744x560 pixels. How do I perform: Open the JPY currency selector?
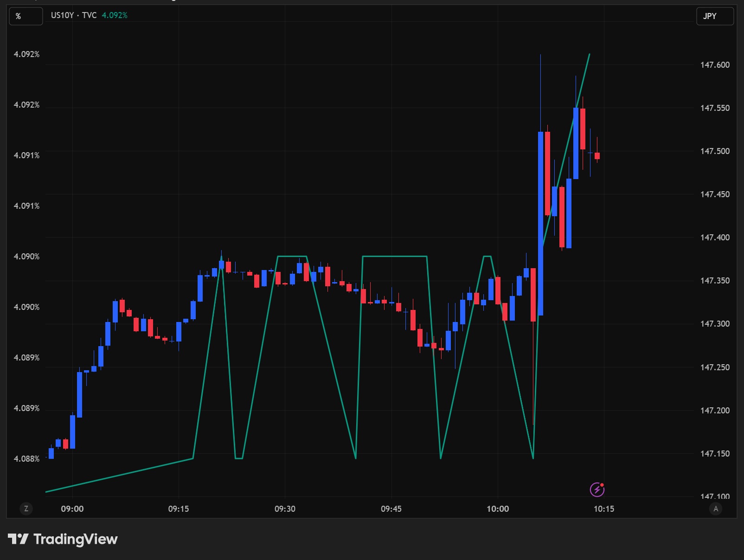click(715, 16)
